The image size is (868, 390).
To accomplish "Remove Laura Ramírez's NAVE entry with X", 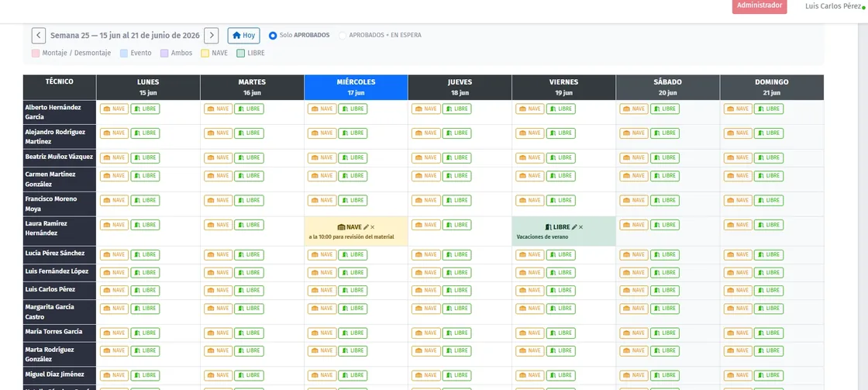I will [x=373, y=227].
